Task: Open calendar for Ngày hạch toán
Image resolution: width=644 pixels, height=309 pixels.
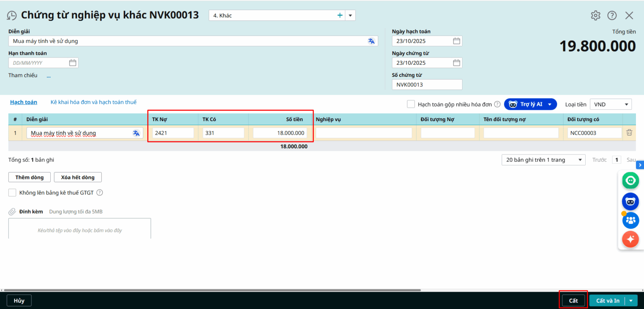Action: (x=456, y=41)
